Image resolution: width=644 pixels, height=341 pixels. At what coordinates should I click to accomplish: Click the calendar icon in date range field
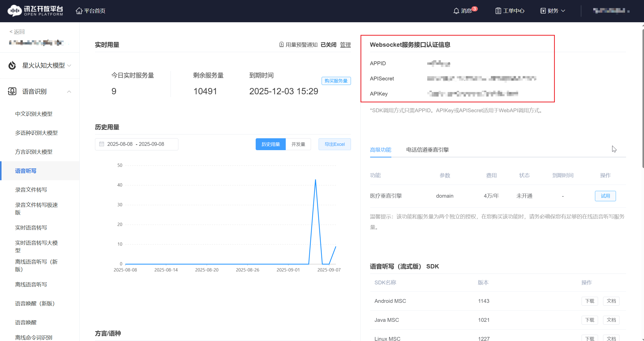pos(102,144)
